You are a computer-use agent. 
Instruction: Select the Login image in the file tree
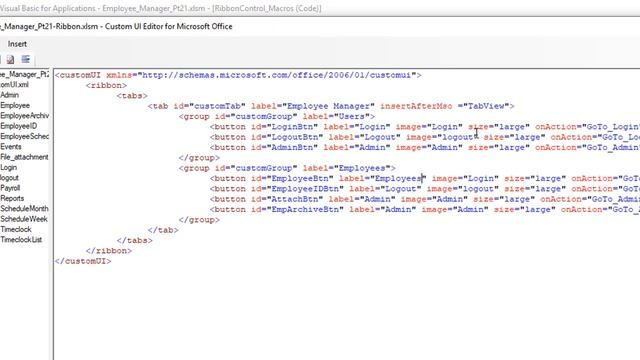pos(9,167)
